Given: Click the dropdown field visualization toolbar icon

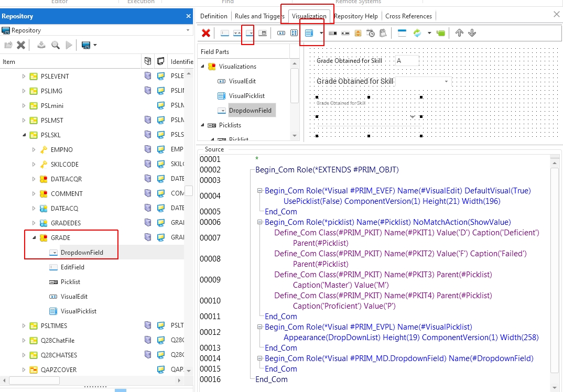Looking at the screenshot, I should point(250,33).
